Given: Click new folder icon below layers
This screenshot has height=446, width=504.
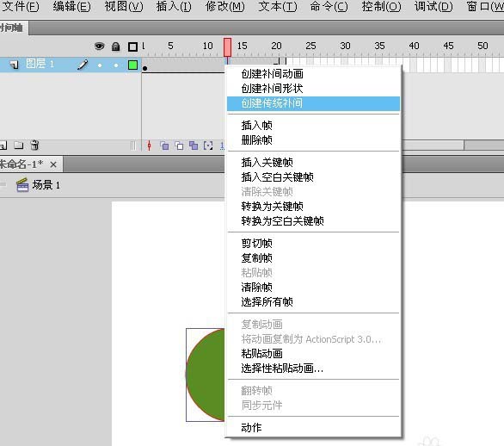Looking at the screenshot, I should pyautogui.click(x=19, y=146).
